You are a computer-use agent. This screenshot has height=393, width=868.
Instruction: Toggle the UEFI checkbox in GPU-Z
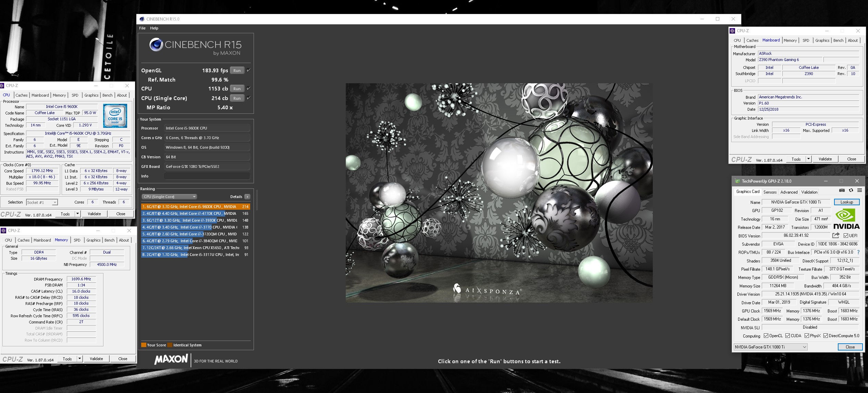coord(846,236)
